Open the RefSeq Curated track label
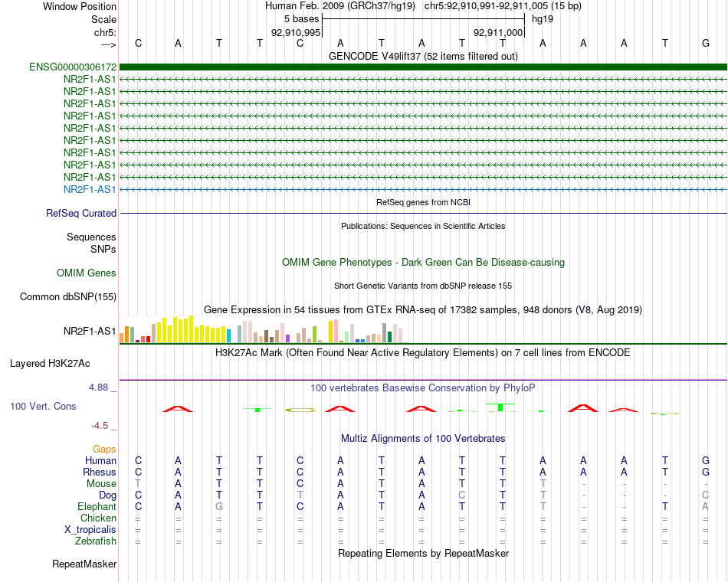Viewport: 728px width, 582px height. (81, 213)
